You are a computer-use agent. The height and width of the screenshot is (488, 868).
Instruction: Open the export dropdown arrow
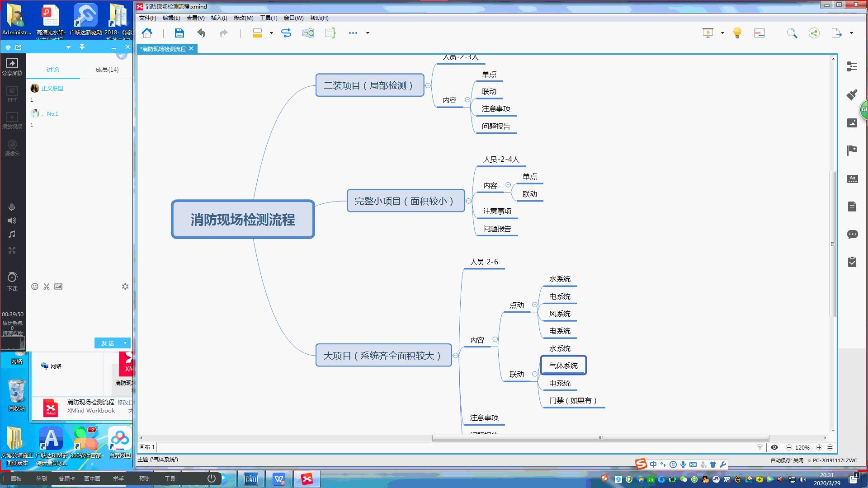851,33
